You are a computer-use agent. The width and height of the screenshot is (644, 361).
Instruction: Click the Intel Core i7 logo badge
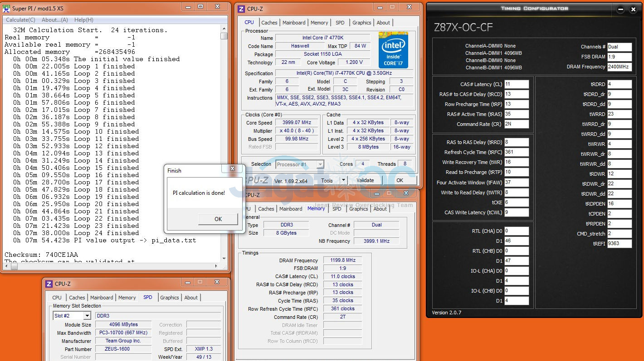[x=393, y=50]
